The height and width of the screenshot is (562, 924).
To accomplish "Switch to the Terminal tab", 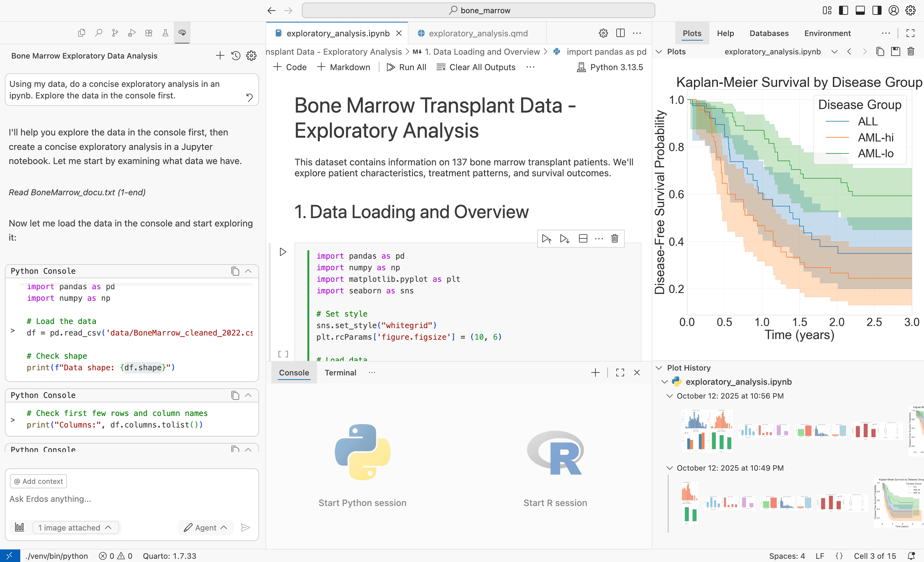I will tap(340, 373).
